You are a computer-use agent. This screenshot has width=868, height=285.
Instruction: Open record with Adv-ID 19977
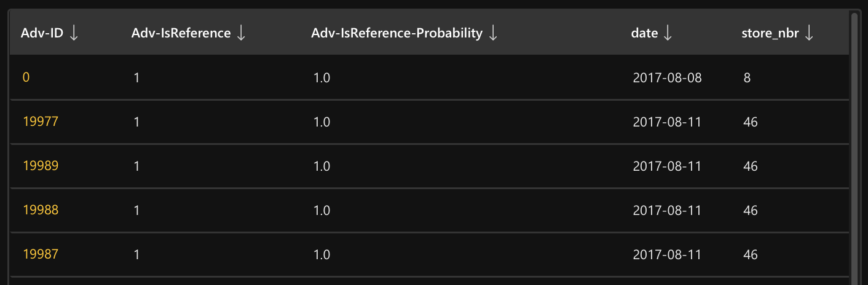(41, 122)
